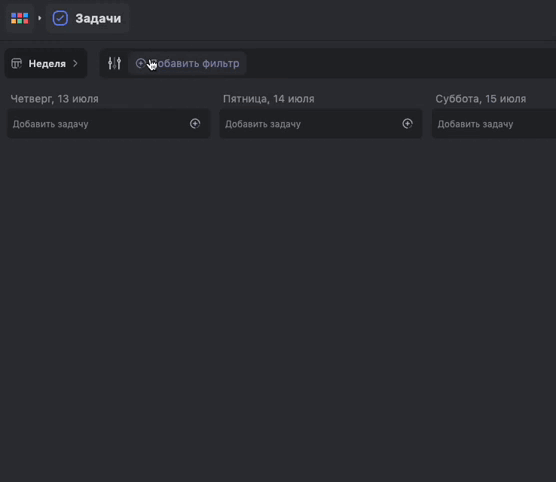556x482 pixels.
Task: Click empty filter bar right of Добавить фильтр
Action: click(401, 63)
